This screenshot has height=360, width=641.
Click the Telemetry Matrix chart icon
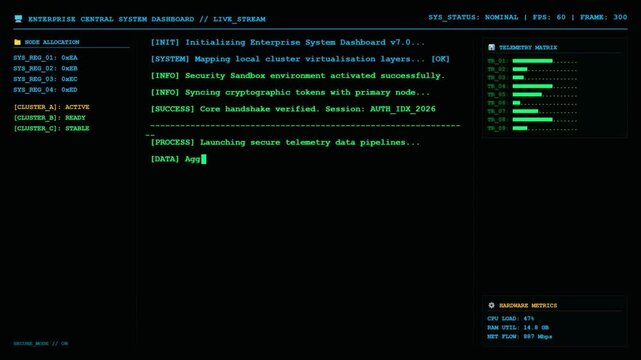pyautogui.click(x=491, y=47)
